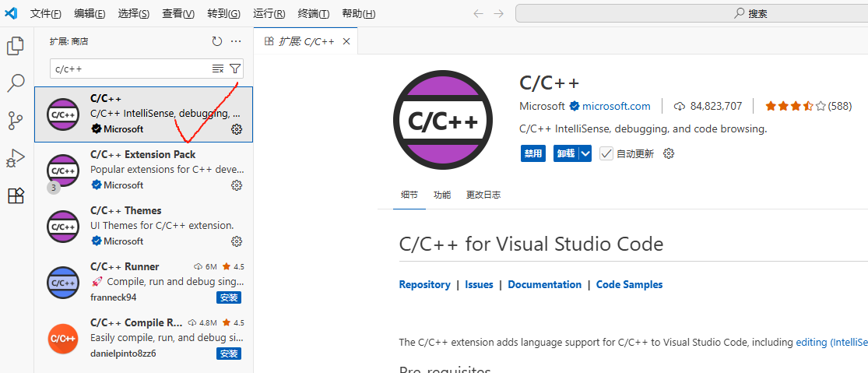
Task: Select C/C++ Runner extension icon
Action: coord(63,282)
